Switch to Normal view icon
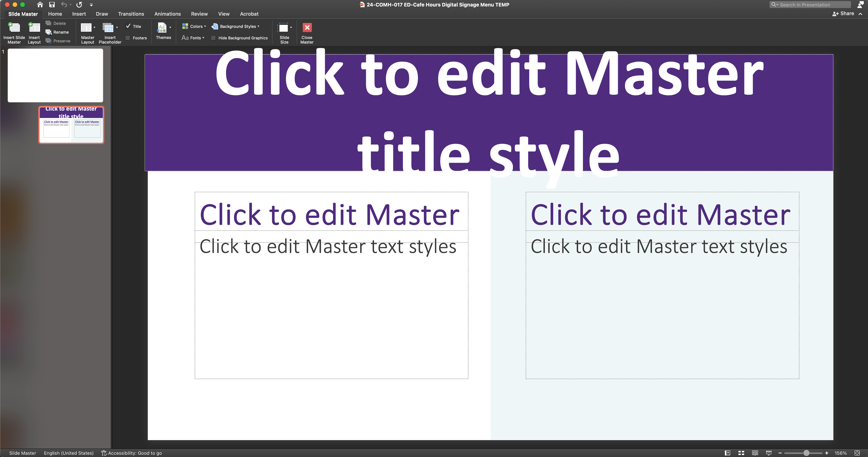 727,453
